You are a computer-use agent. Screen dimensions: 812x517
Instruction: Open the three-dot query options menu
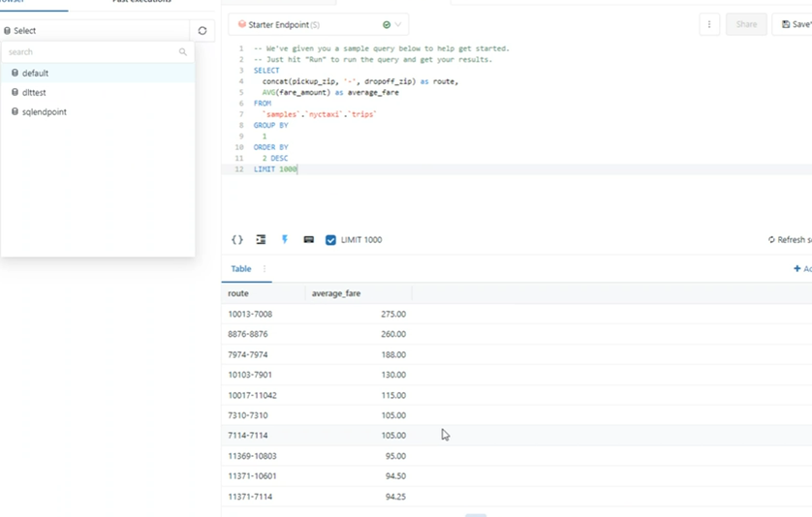click(x=709, y=24)
